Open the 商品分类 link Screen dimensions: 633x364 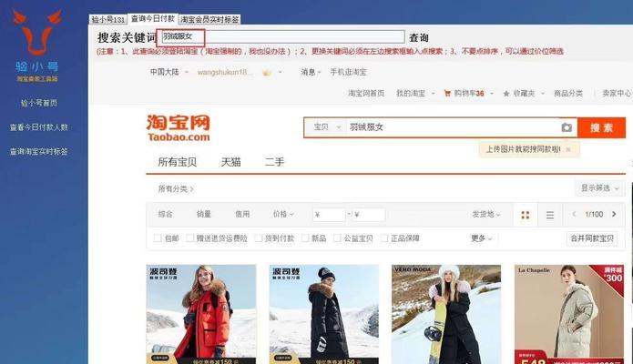[568, 93]
